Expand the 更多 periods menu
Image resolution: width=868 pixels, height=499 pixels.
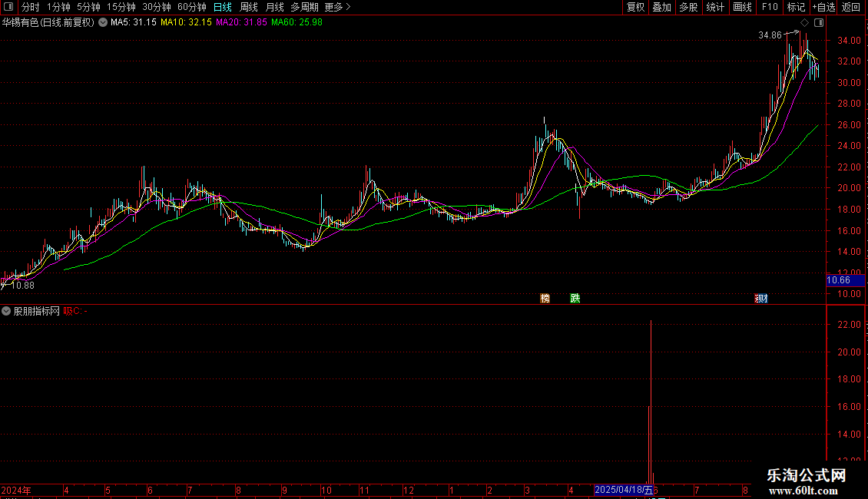337,7
